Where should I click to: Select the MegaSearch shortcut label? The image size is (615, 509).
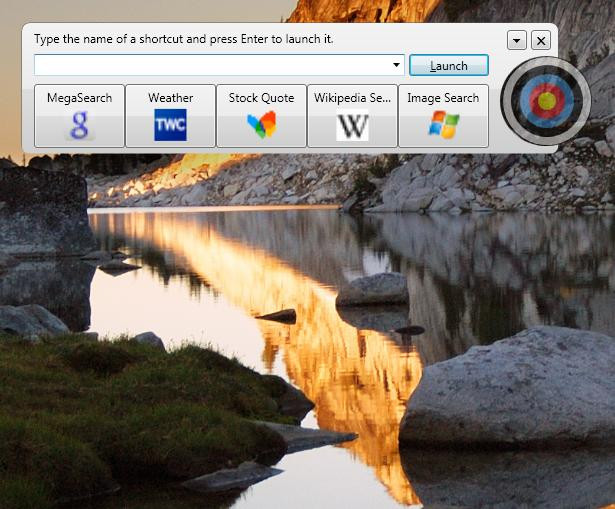[80, 98]
